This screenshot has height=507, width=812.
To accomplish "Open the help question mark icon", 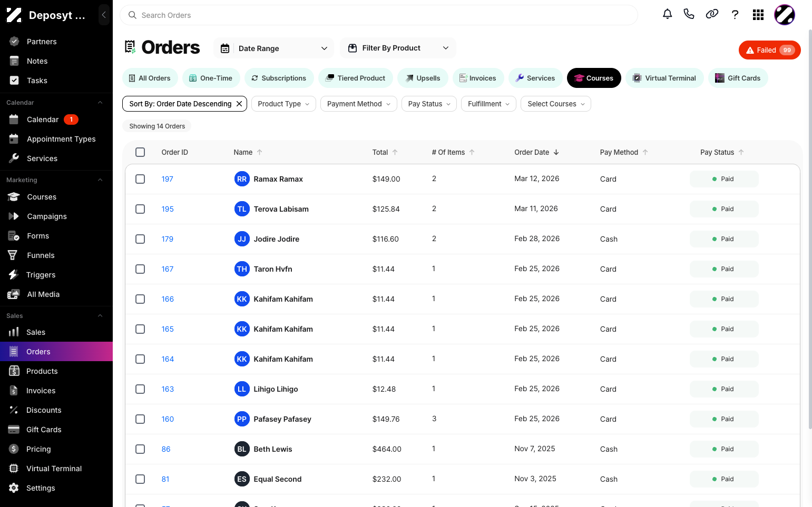I will click(735, 14).
